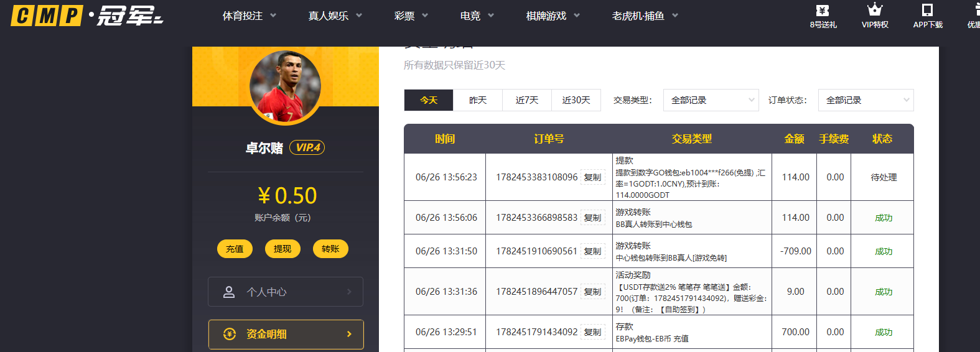Click the 手续费 column header

834,139
